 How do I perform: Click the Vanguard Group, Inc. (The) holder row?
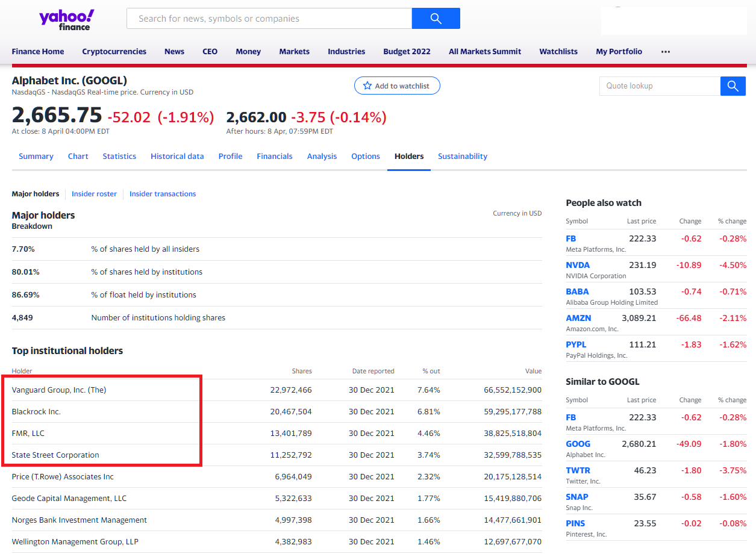(276, 390)
